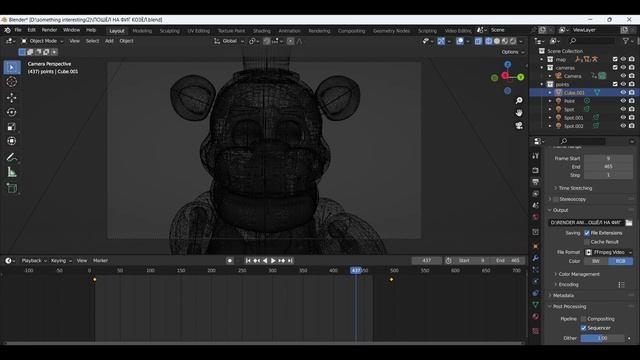The height and width of the screenshot is (360, 640).
Task: Select the Select Box tool
Action: click(x=12, y=67)
